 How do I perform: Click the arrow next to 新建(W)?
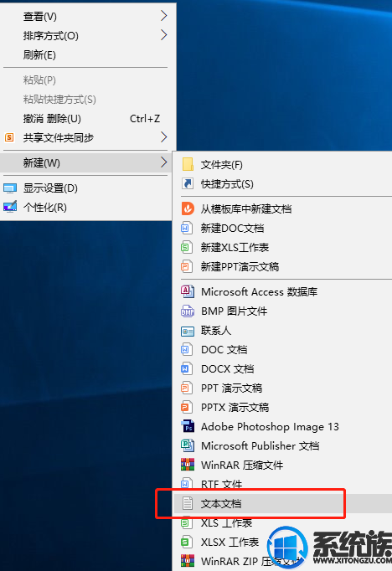click(163, 162)
